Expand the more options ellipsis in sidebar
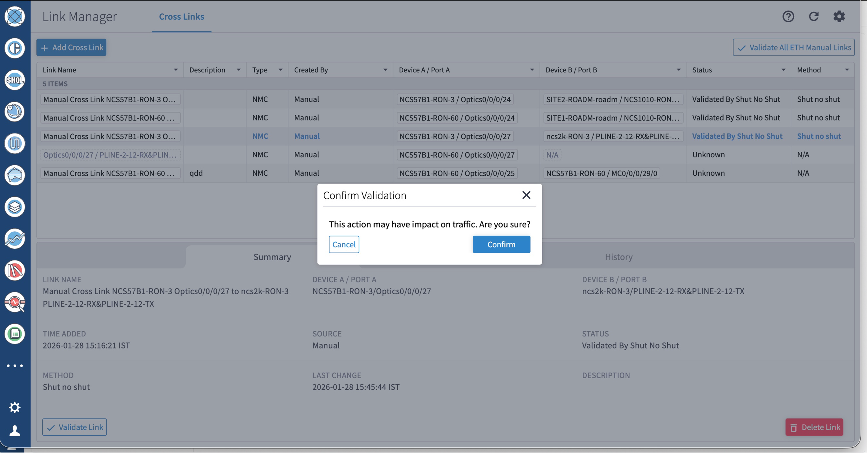868x453 pixels. pyautogui.click(x=14, y=366)
